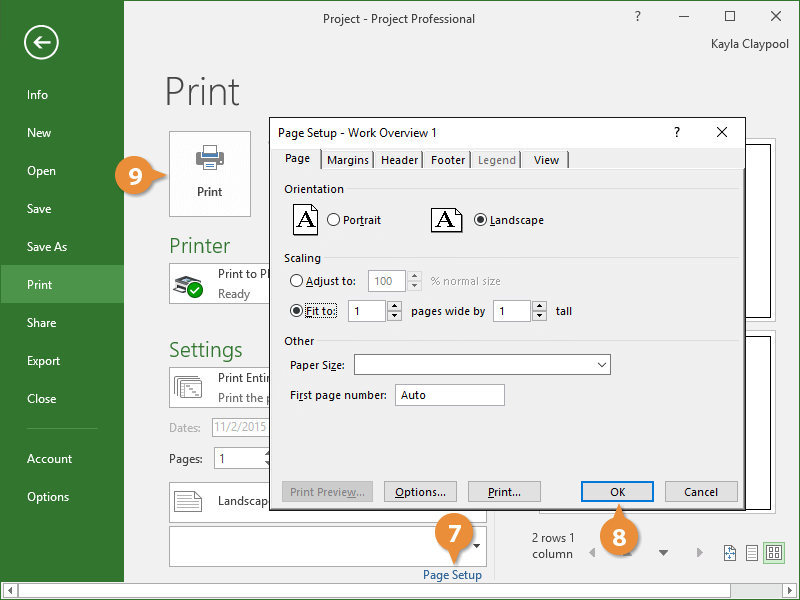
Task: Click the one page view icon
Action: (x=751, y=552)
